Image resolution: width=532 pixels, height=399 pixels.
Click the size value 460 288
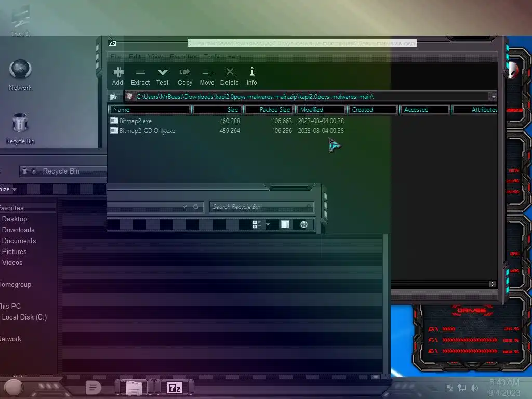[x=230, y=121]
